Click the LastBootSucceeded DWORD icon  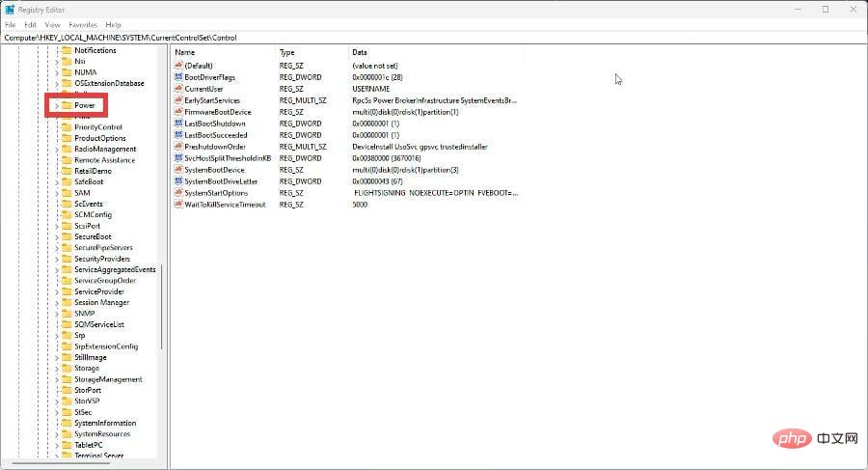point(178,135)
